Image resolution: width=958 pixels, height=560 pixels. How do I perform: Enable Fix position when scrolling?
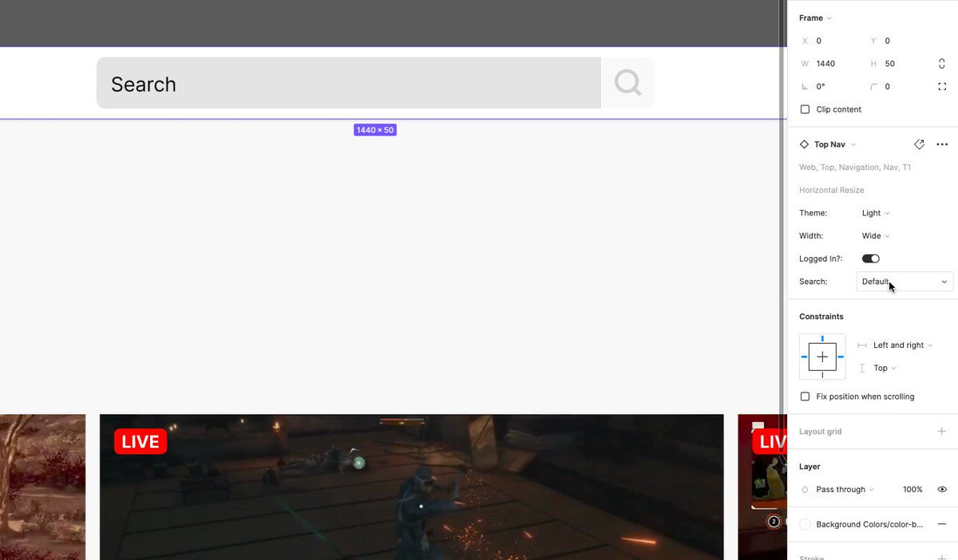[x=805, y=396]
